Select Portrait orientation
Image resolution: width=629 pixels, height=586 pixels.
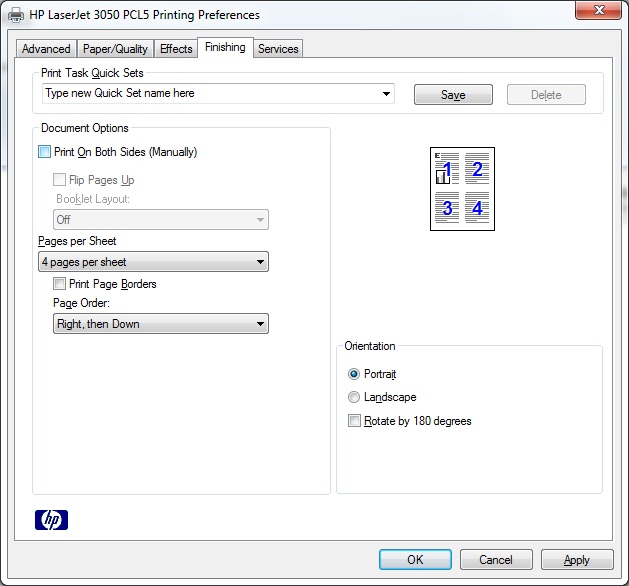[x=354, y=374]
